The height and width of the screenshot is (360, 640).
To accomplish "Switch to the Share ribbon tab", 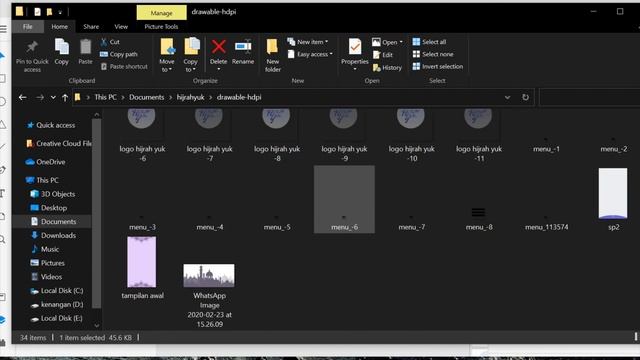I will point(91,27).
